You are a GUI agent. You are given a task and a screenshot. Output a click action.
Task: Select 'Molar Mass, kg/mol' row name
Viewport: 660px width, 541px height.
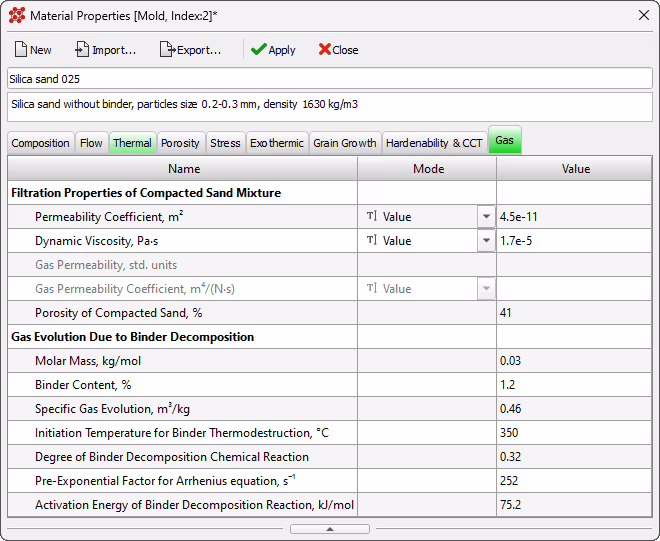click(x=88, y=361)
